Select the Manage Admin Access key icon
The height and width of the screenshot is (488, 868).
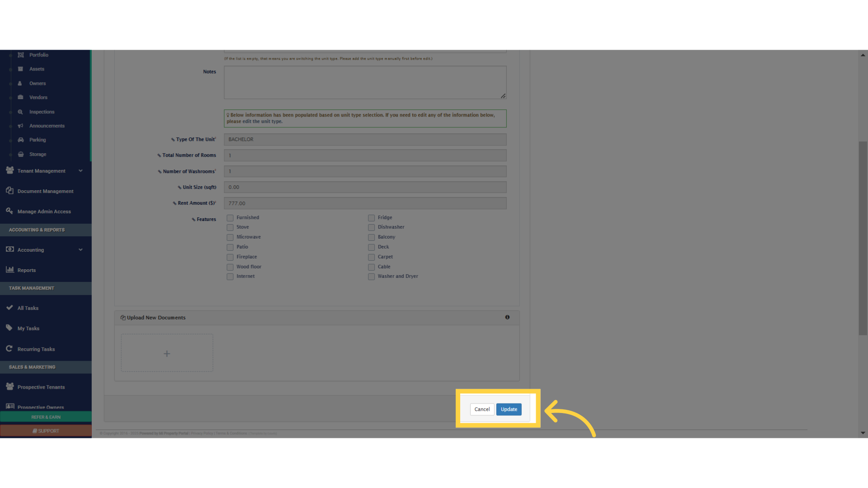tap(9, 211)
